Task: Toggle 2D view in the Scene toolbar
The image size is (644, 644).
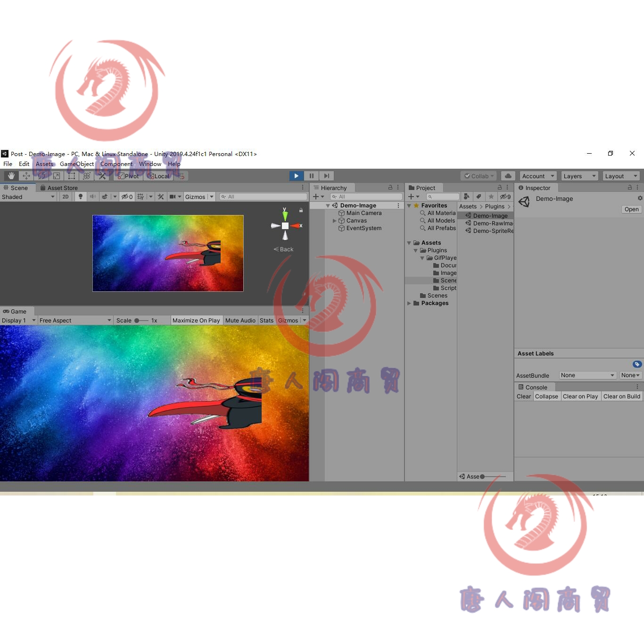Action: point(65,197)
